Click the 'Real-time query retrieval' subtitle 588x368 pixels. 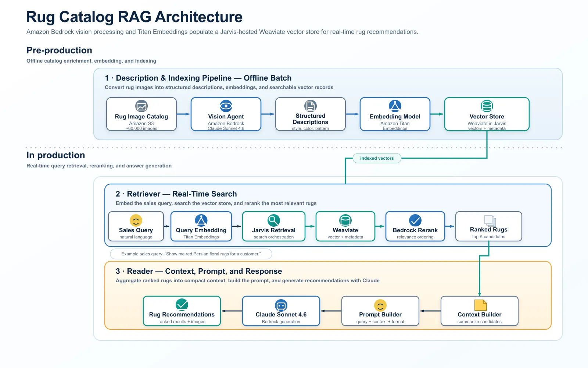coord(99,166)
